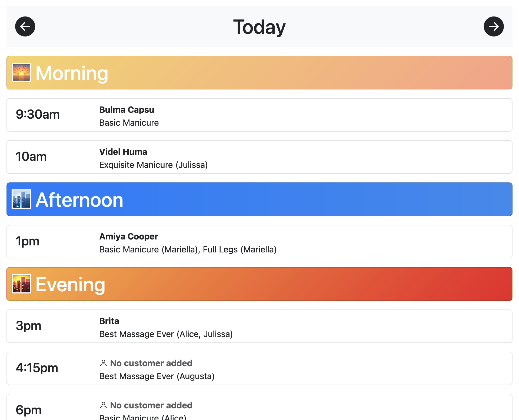This screenshot has height=420, width=519.
Task: Click the person icon in 6pm appointment
Action: 103,405
